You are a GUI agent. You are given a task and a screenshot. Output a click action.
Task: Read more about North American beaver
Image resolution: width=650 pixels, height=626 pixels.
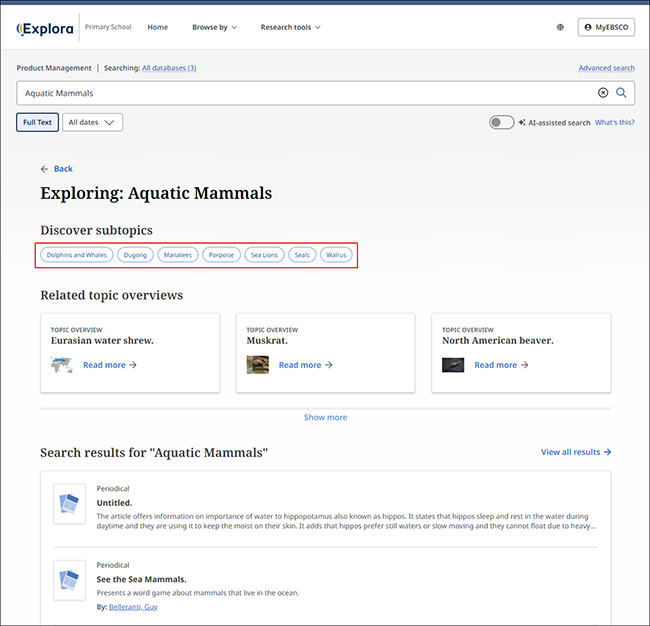(501, 365)
